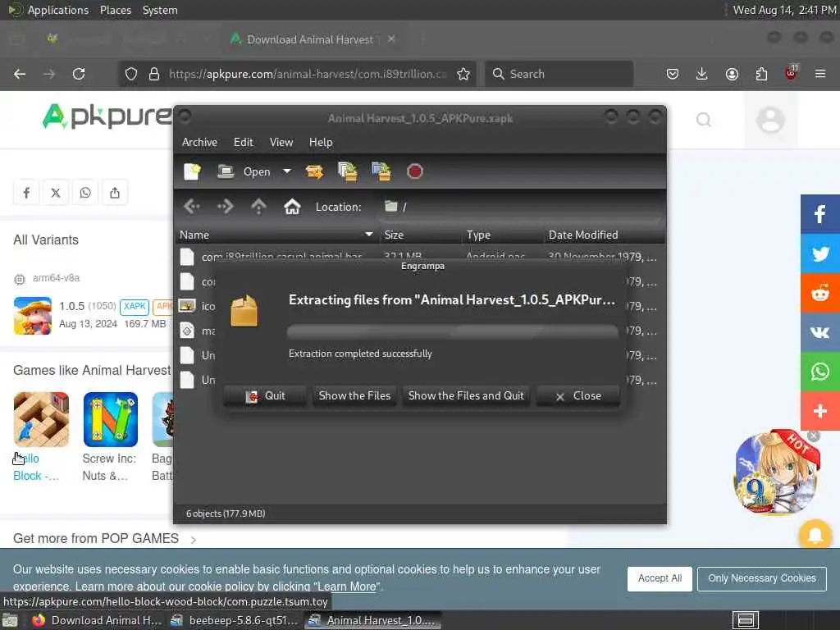
Task: Click the sidebar Reddit share button
Action: (820, 293)
